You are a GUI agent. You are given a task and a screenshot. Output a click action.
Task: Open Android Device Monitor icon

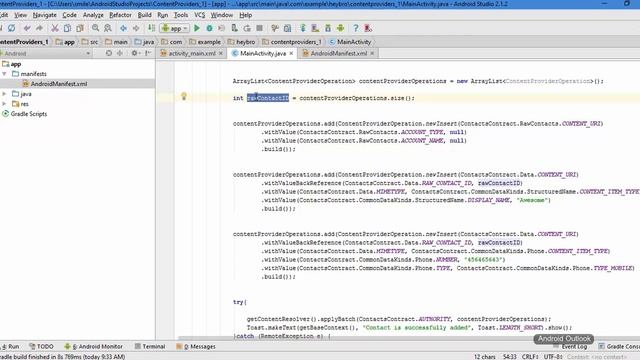tap(340, 28)
